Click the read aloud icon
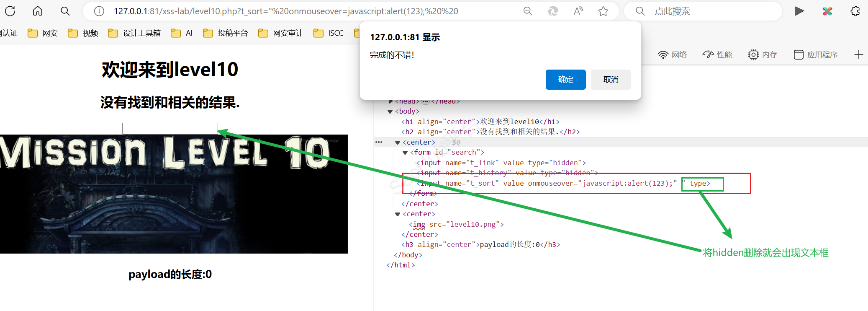Viewport: 868px width, 311px height. [578, 11]
